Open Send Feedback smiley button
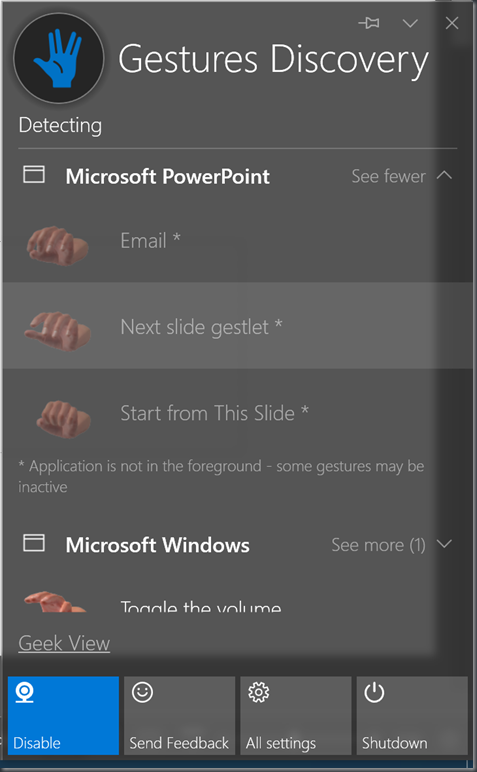 [x=179, y=715]
